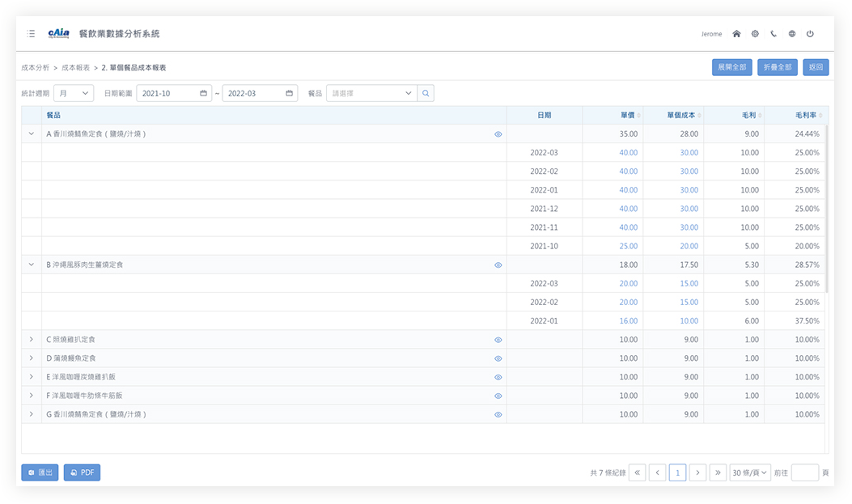Open the 30 條/頁 page size dropdown

749,472
